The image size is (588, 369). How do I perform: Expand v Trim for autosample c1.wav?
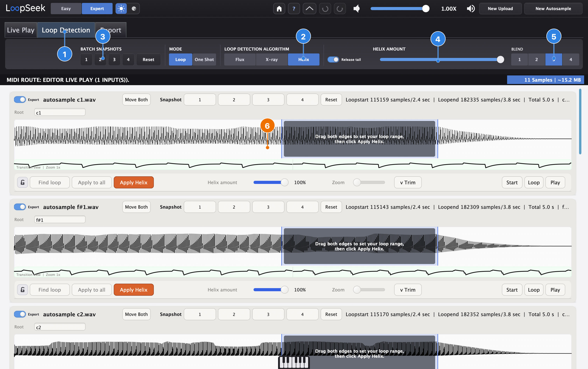(x=408, y=182)
